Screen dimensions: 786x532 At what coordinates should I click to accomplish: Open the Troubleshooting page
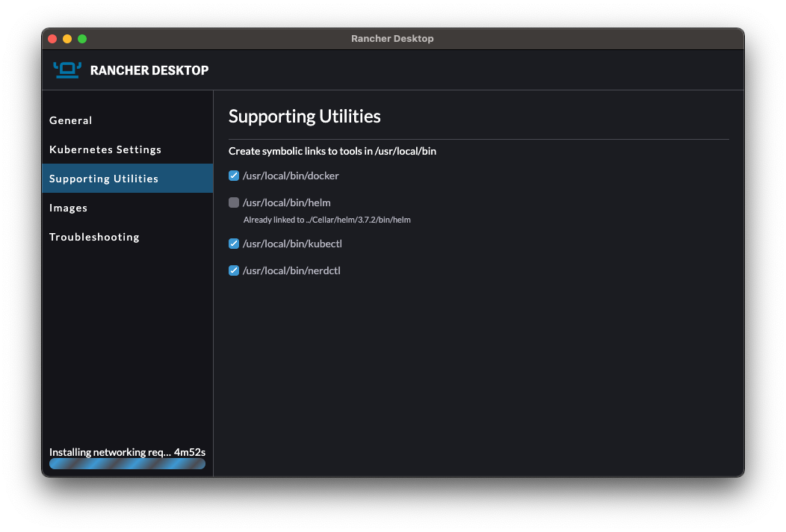94,237
